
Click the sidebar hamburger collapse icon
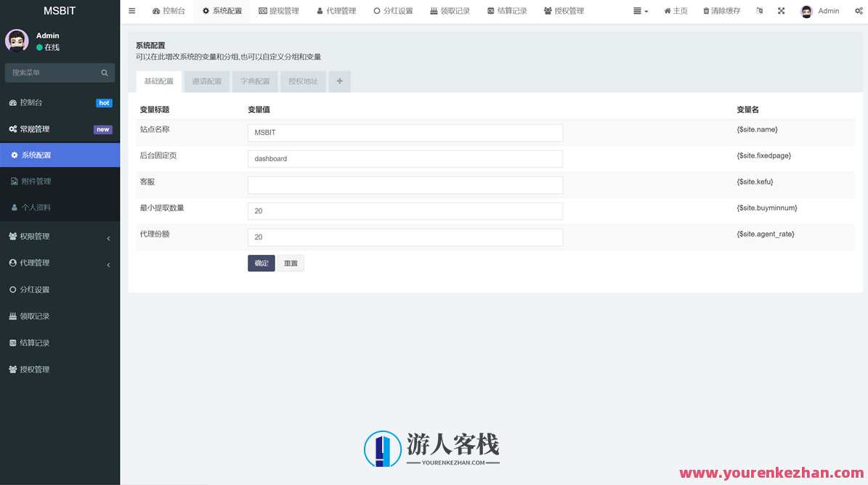pyautogui.click(x=131, y=10)
